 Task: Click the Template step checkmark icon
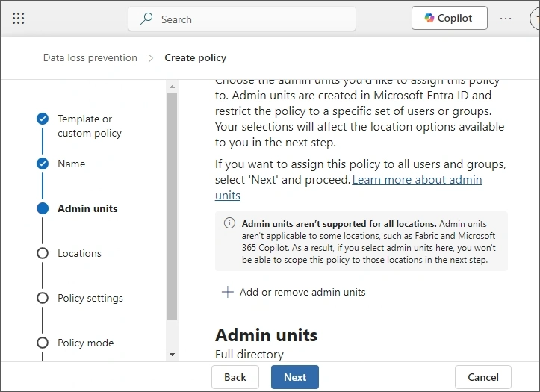pos(43,119)
